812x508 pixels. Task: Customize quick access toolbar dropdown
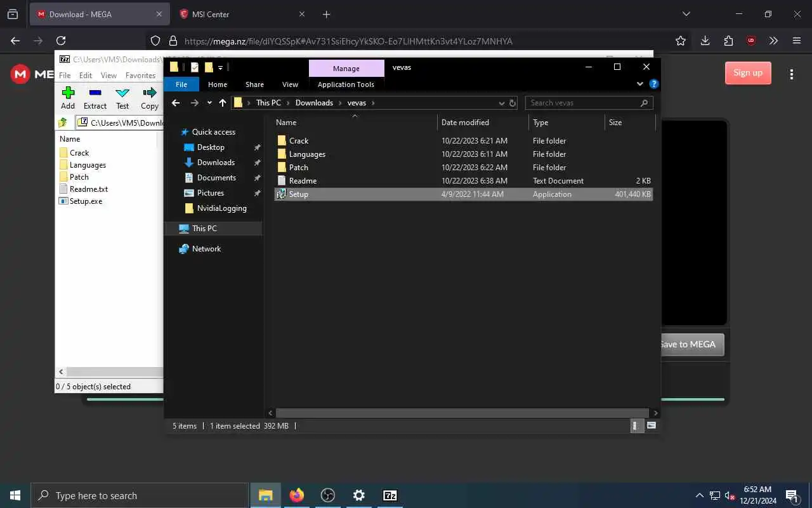coord(221,67)
